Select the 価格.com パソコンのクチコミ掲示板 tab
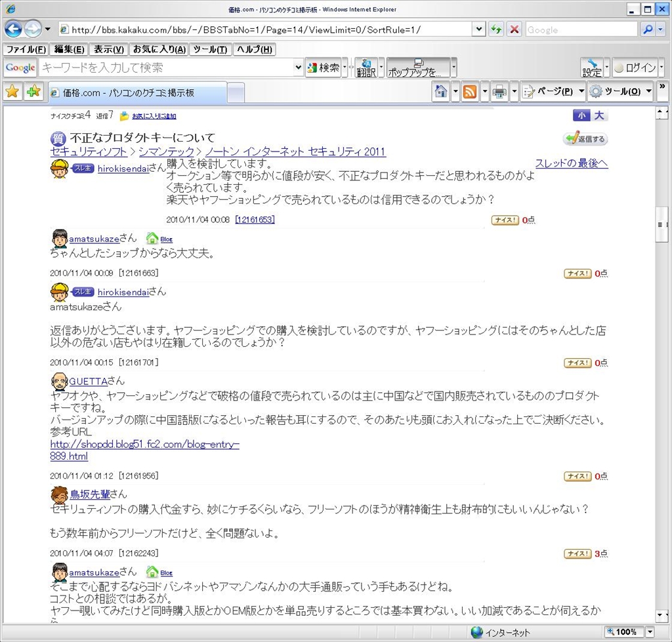The image size is (672, 642). [137, 92]
